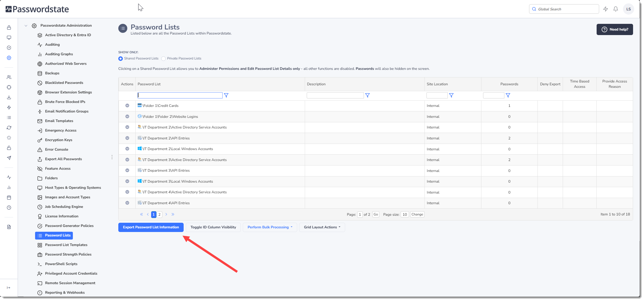The width and height of the screenshot is (644, 301).
Task: Open PowerShell Scripts menu item
Action: (x=61, y=264)
